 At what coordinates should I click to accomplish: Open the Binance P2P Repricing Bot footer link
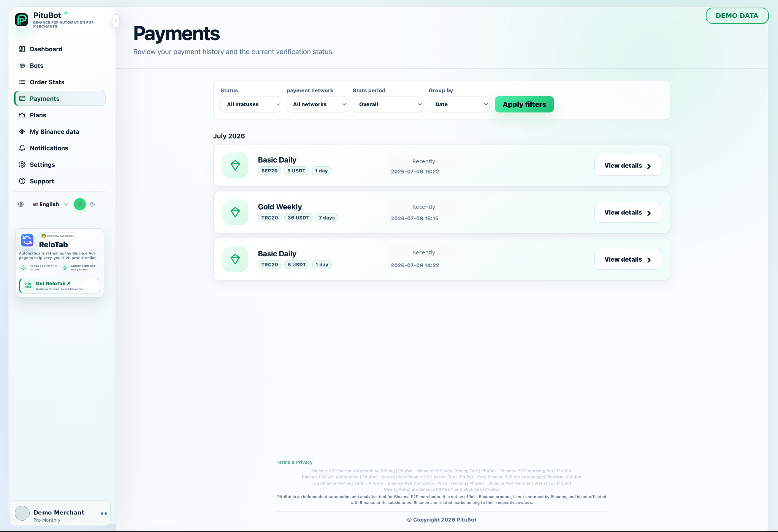pos(536,471)
